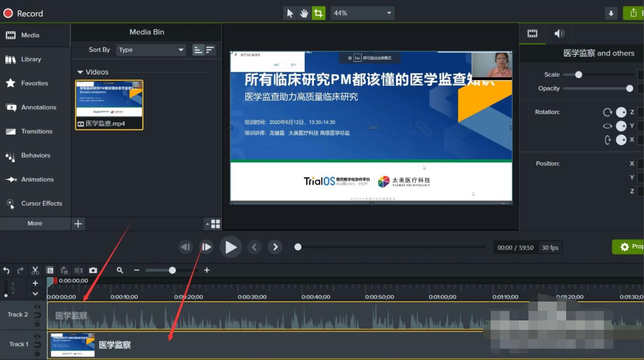This screenshot has width=644, height=360.
Task: Switch to the audio properties tab
Action: 559,33
